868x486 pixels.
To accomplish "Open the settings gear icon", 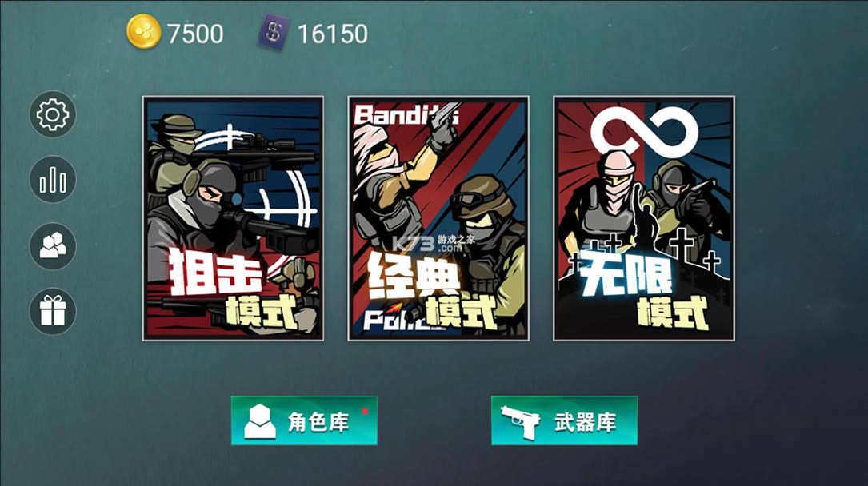I will (x=53, y=114).
